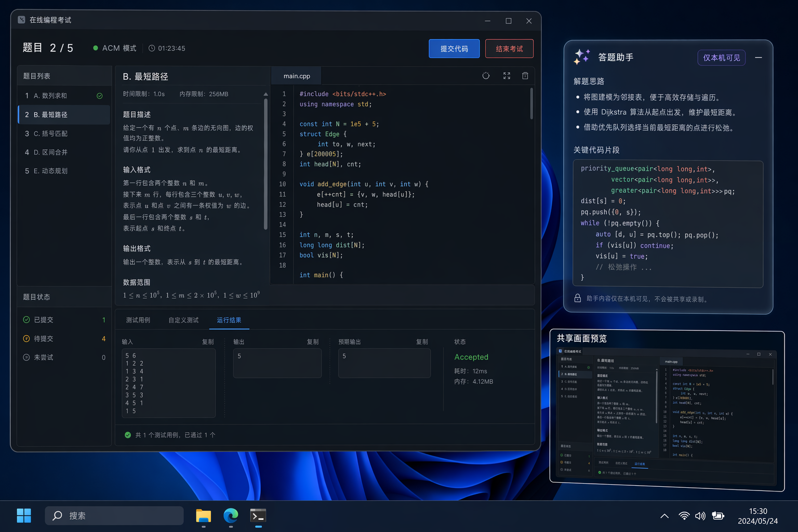Click the taskbar 搜索 box

point(114,515)
